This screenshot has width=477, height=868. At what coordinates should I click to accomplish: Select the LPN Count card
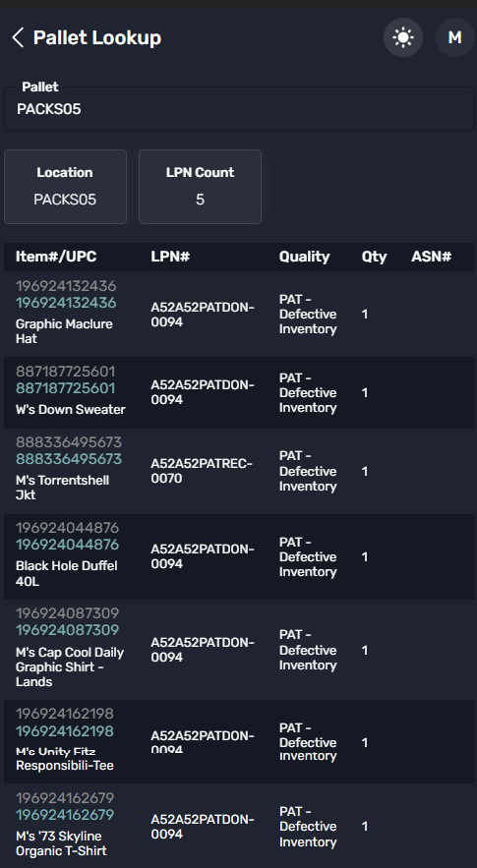200,187
